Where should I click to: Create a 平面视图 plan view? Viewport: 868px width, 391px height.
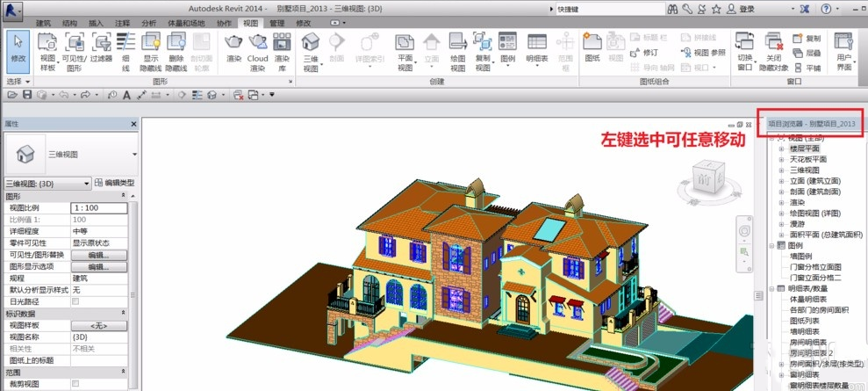tap(405, 52)
